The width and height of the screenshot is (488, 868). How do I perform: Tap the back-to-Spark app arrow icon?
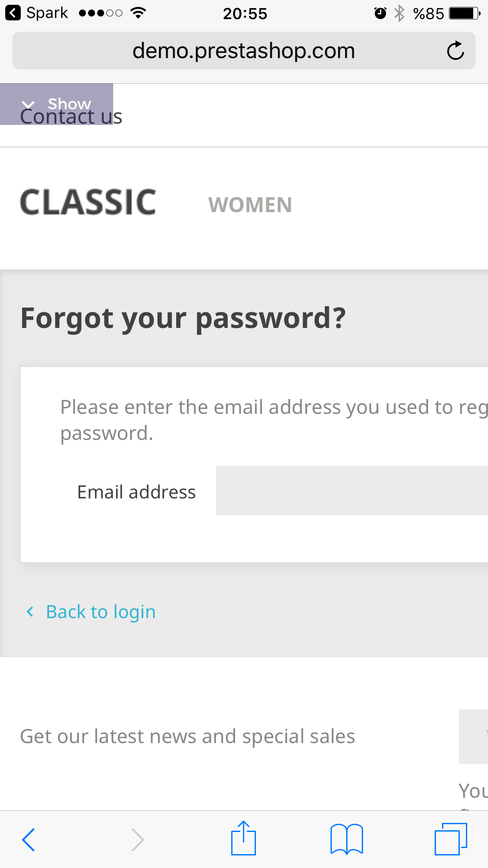tap(13, 13)
